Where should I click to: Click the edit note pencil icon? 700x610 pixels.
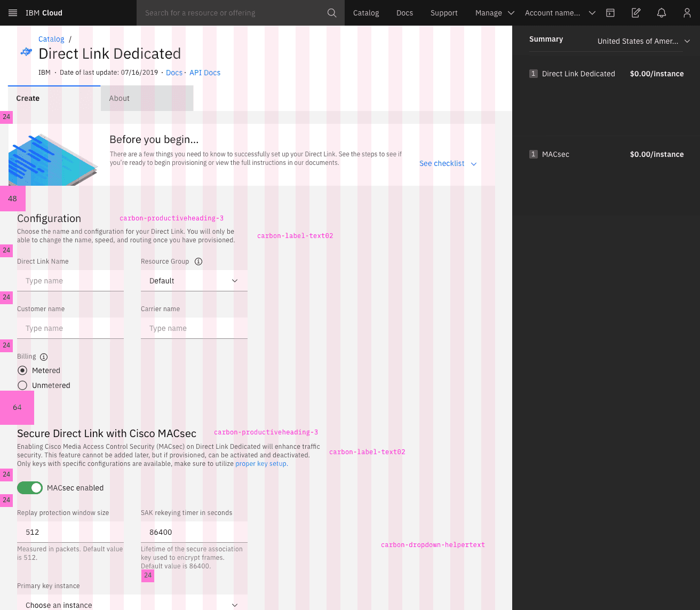(x=636, y=13)
